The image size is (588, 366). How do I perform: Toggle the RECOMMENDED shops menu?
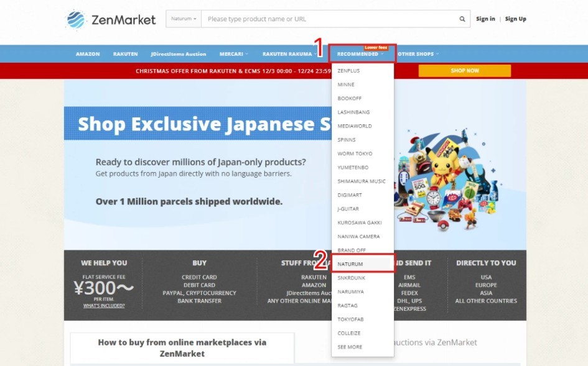[360, 54]
